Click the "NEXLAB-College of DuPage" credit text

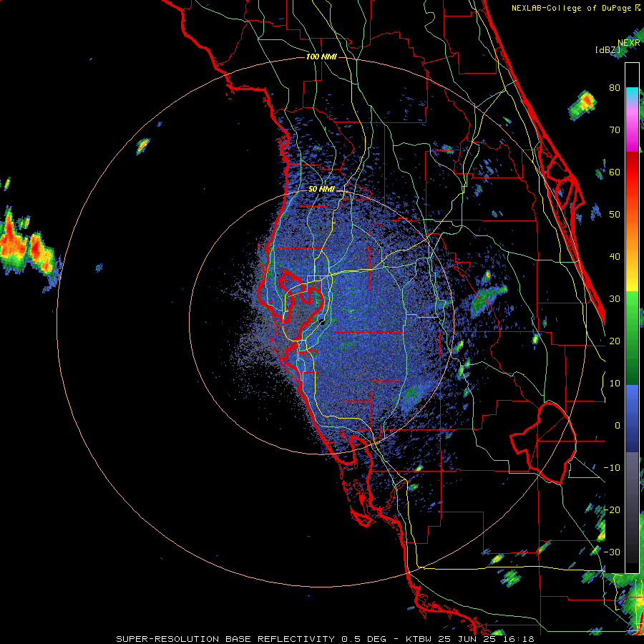click(571, 8)
